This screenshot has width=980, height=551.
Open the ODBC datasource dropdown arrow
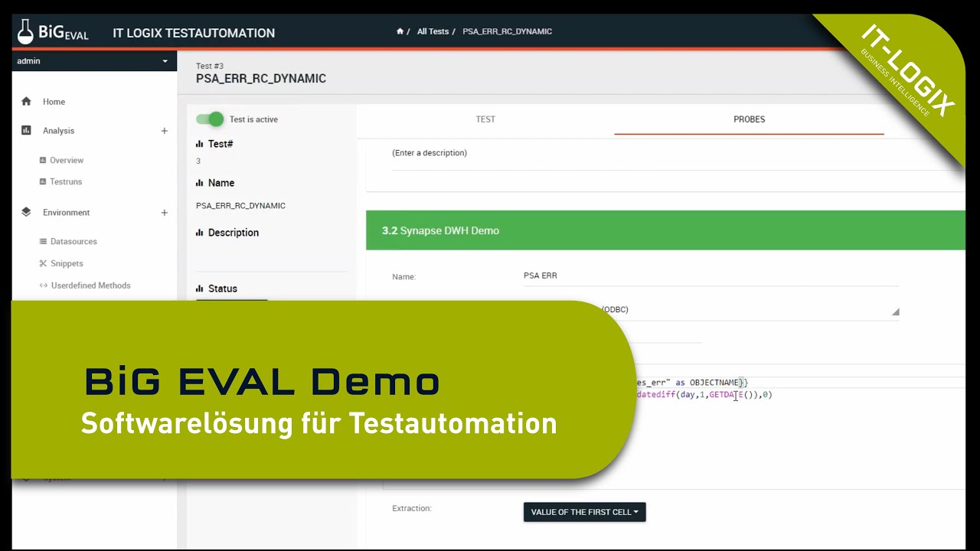pyautogui.click(x=895, y=311)
